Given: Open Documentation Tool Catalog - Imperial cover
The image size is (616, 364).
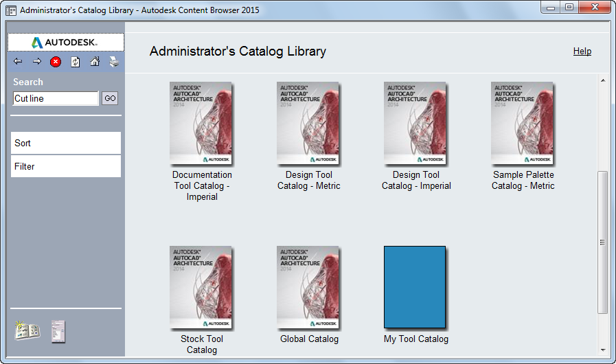Looking at the screenshot, I should (x=201, y=124).
